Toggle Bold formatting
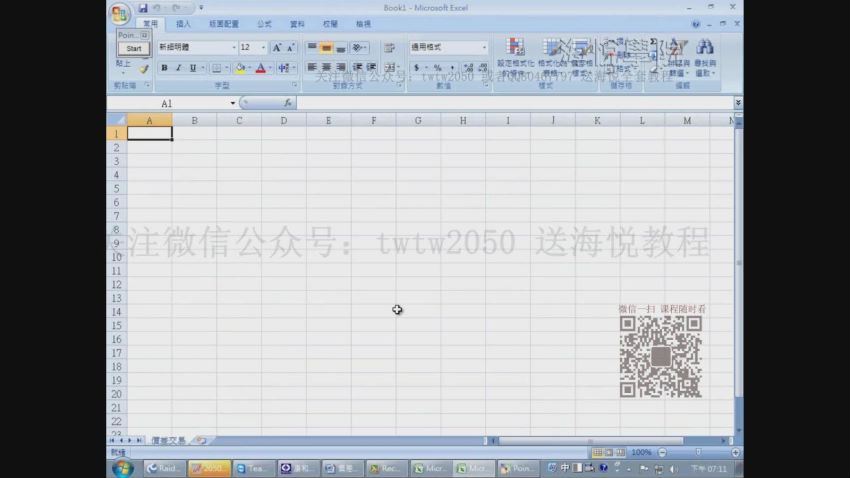Image resolution: width=850 pixels, height=478 pixels. [164, 68]
